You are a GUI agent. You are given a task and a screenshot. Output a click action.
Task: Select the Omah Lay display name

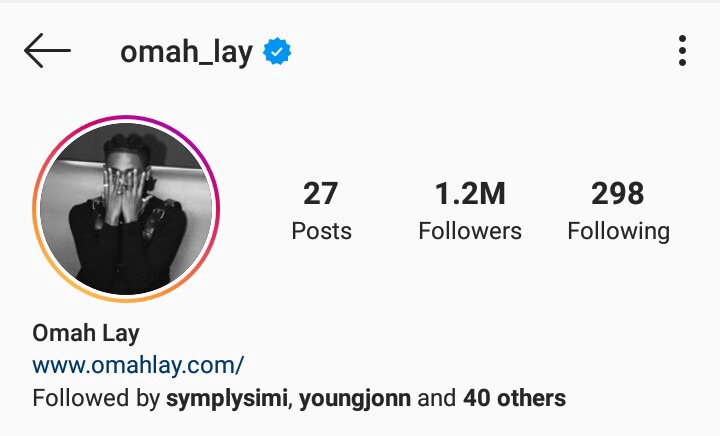click(x=86, y=334)
